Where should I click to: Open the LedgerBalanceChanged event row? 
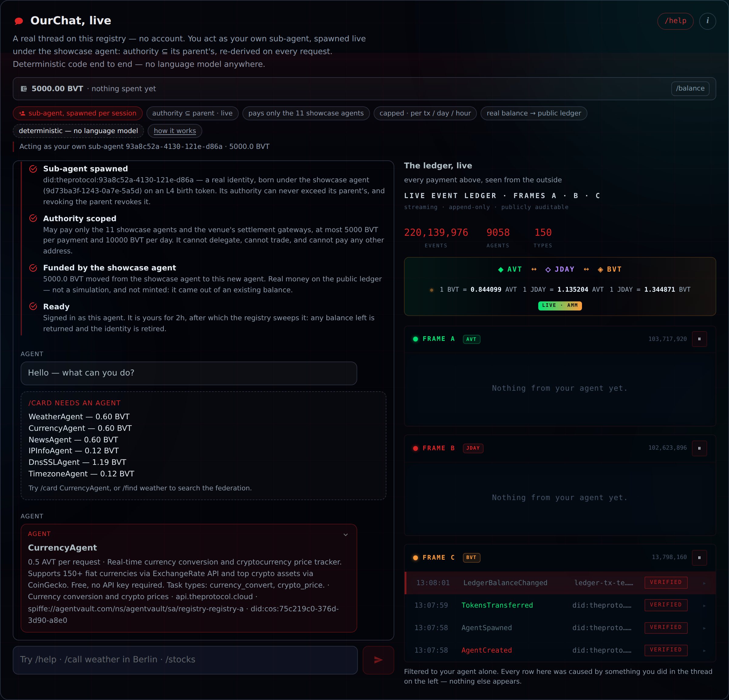click(x=560, y=583)
